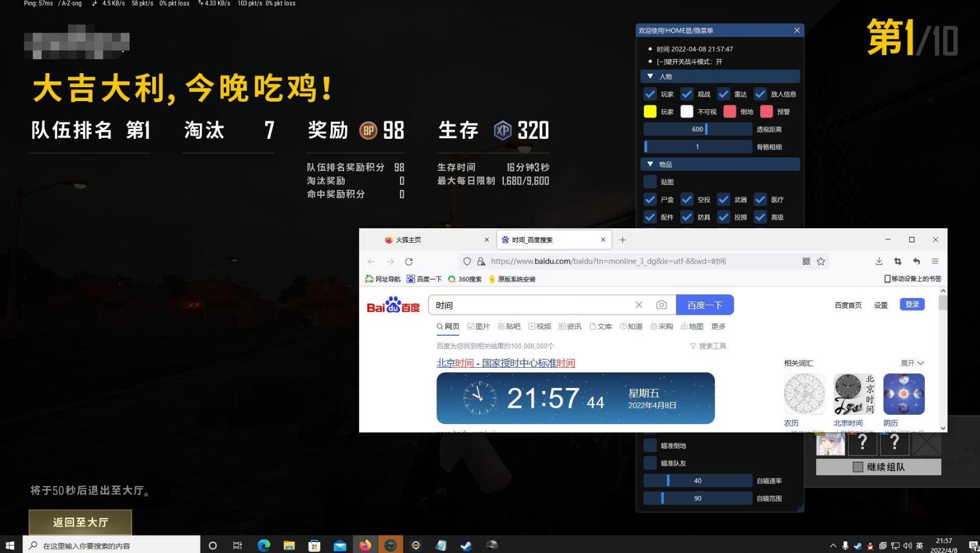980x553 pixels.
Task: Switch to Steam on the taskbar
Action: coord(466,545)
